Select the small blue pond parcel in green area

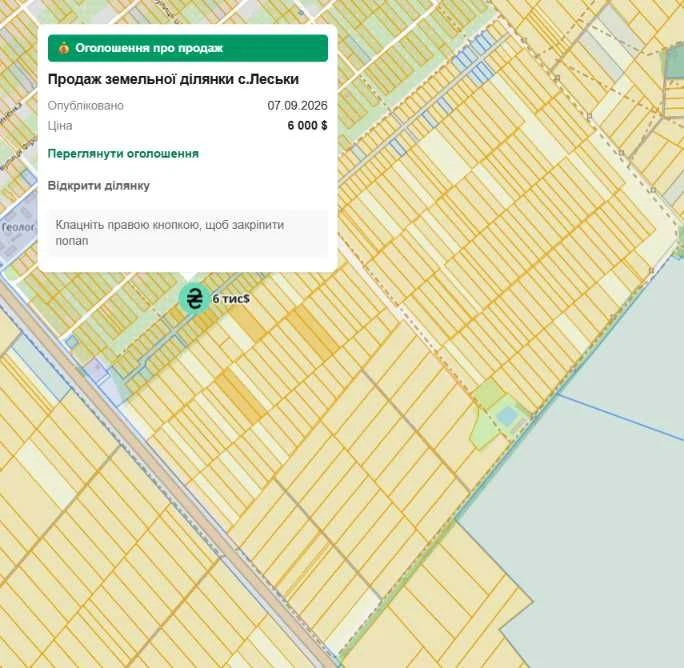(507, 416)
